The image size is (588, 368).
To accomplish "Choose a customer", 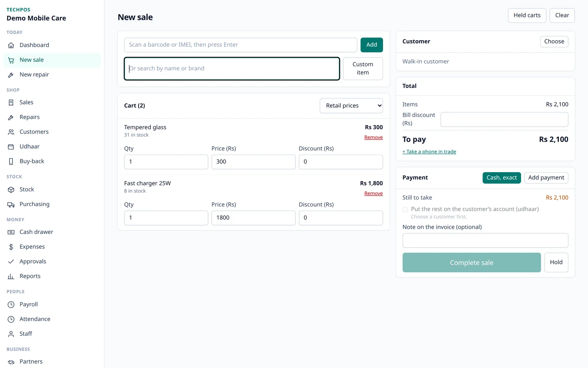I will pyautogui.click(x=554, y=42).
